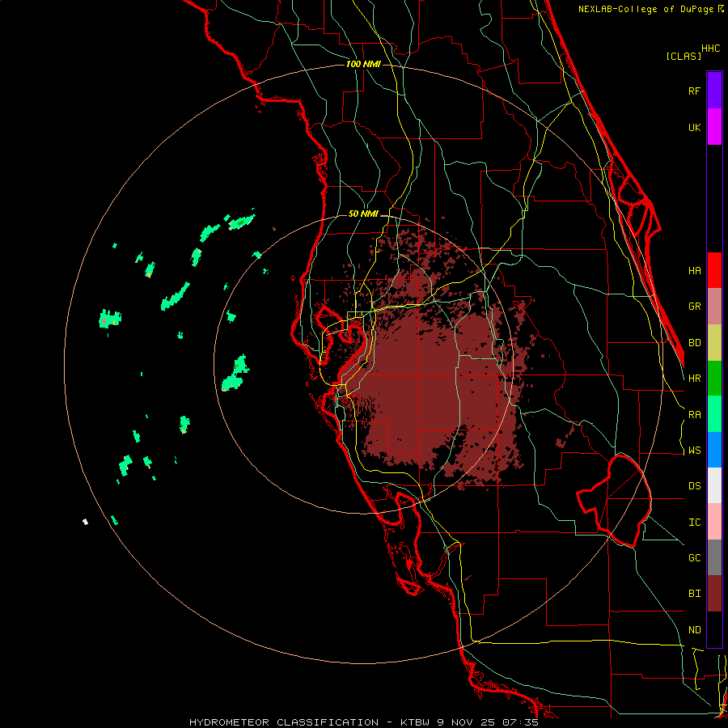Click the HA red legend swatch

714,270
